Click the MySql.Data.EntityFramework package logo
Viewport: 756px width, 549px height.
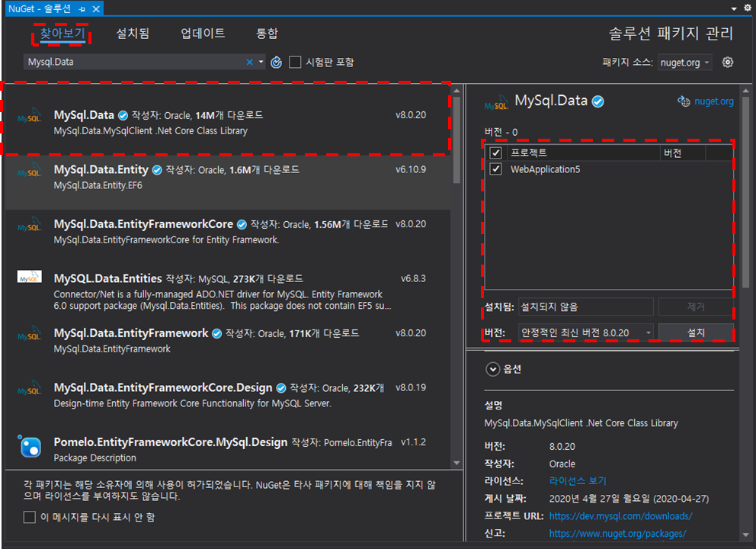(30, 334)
